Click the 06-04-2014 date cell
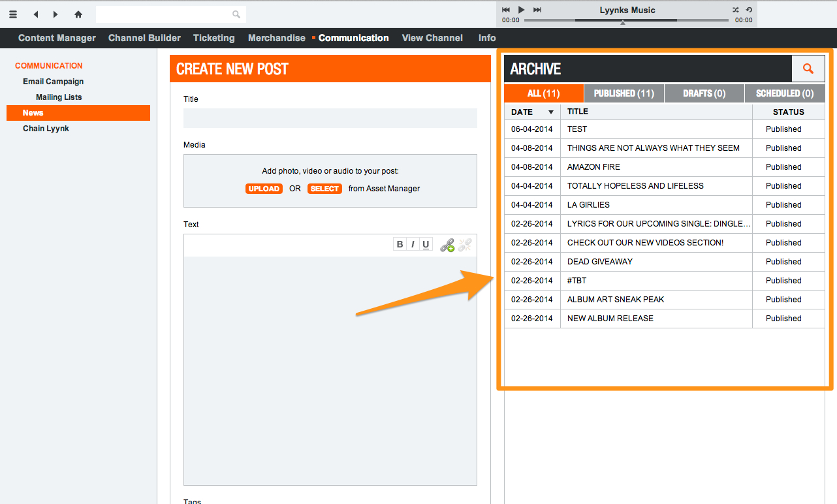This screenshot has width=837, height=504. point(532,129)
